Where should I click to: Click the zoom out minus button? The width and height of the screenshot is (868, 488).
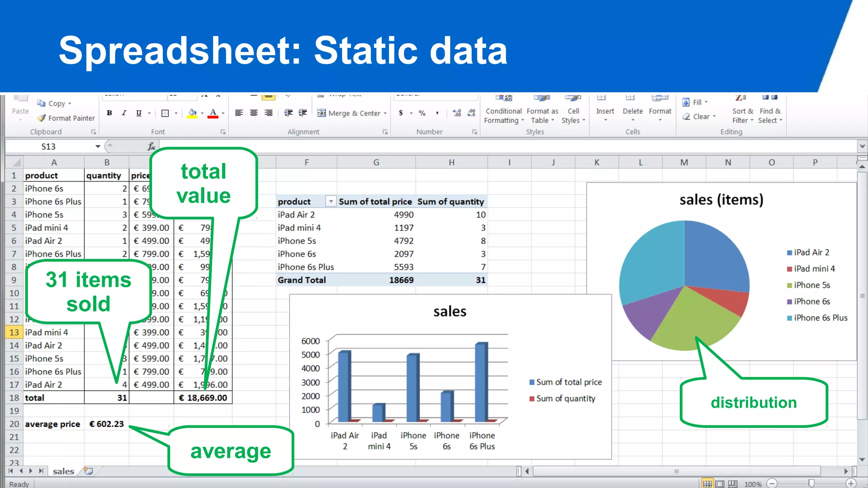[x=772, y=483]
